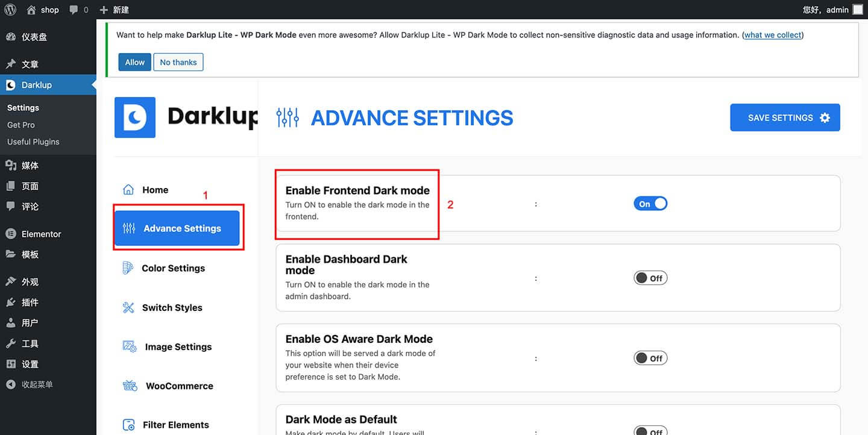
Task: Click the 设置 settings icon in sidebar
Action: pyautogui.click(x=11, y=364)
